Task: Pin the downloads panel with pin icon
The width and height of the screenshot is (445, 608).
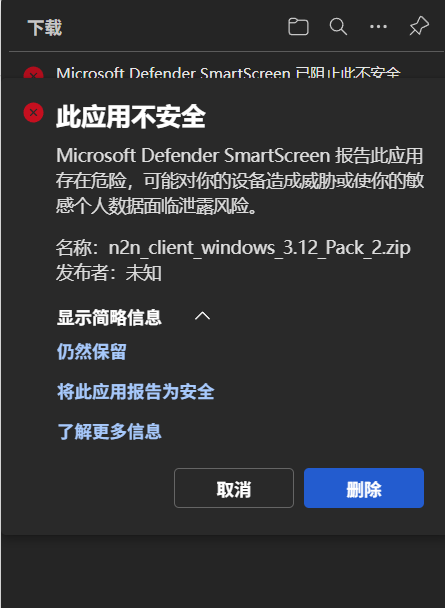Action: pos(419,27)
